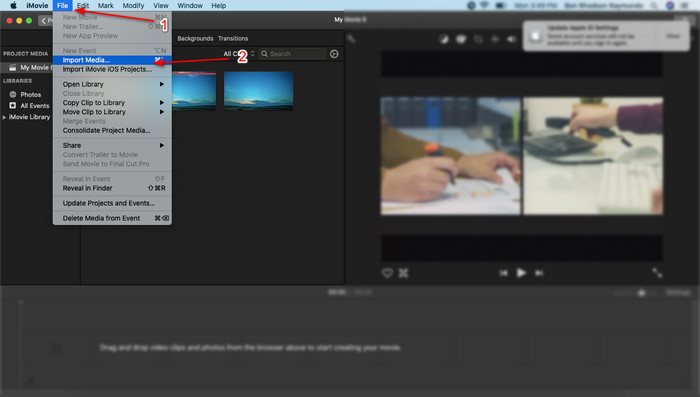
Task: Click the All Events star icon
Action: (12, 106)
